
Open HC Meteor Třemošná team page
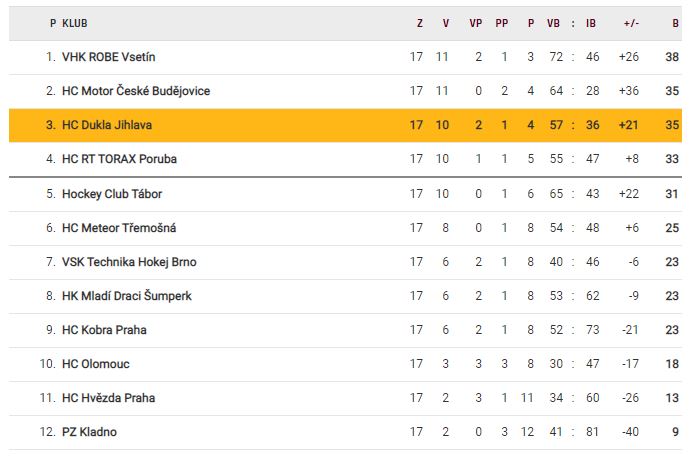coord(117,228)
